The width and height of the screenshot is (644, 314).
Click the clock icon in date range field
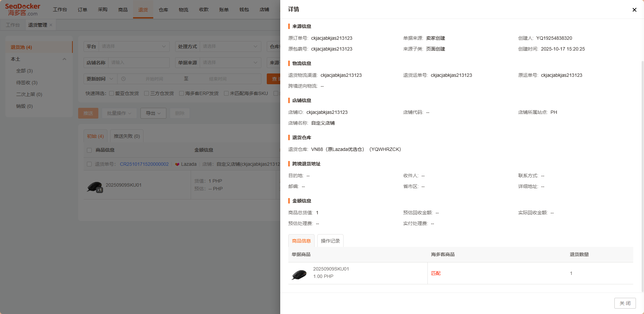tap(124, 79)
